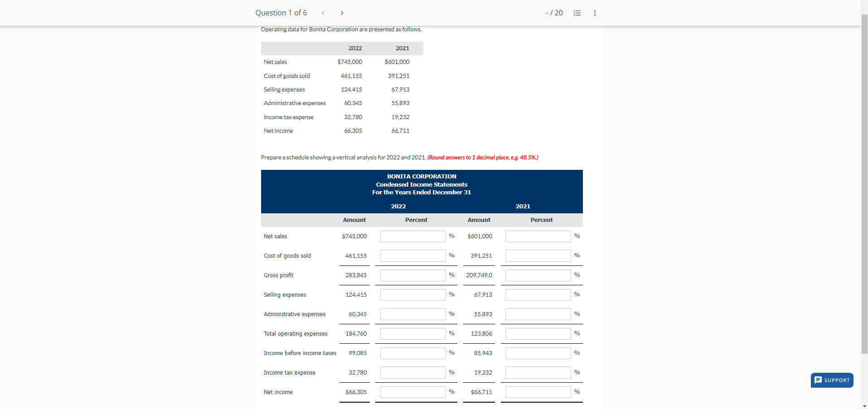
Task: Click the 2021 Administrative expenses percent field
Action: click(538, 314)
